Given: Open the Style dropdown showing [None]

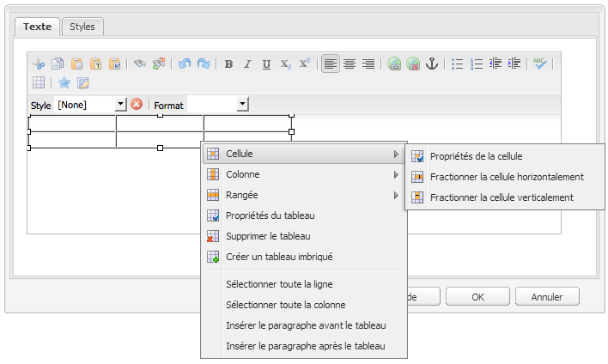Looking at the screenshot, I should tap(91, 105).
